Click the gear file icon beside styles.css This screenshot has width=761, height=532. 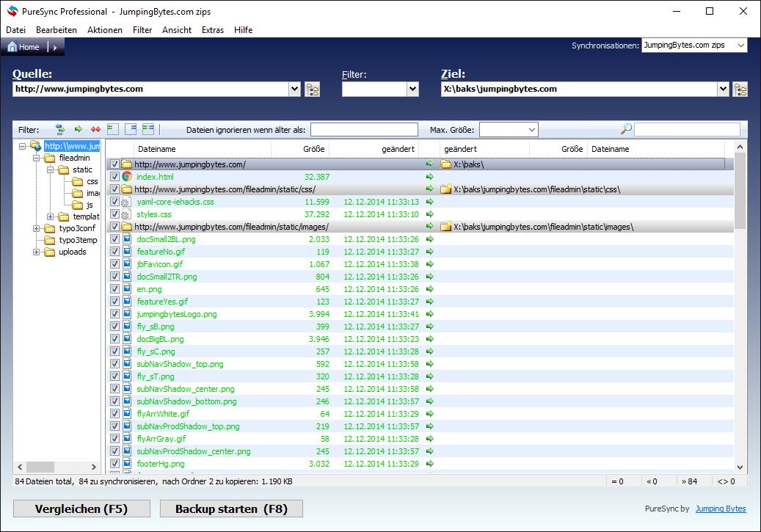click(125, 214)
